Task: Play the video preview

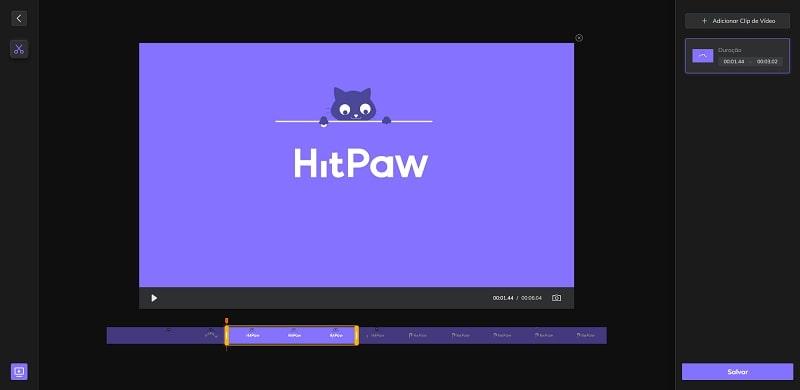Action: (154, 298)
